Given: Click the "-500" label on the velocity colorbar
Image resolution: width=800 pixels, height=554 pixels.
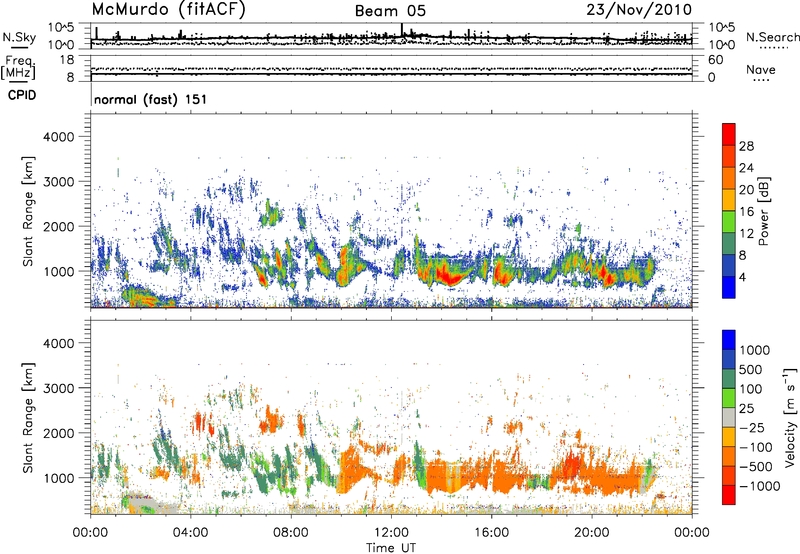Looking at the screenshot, I should [756, 467].
